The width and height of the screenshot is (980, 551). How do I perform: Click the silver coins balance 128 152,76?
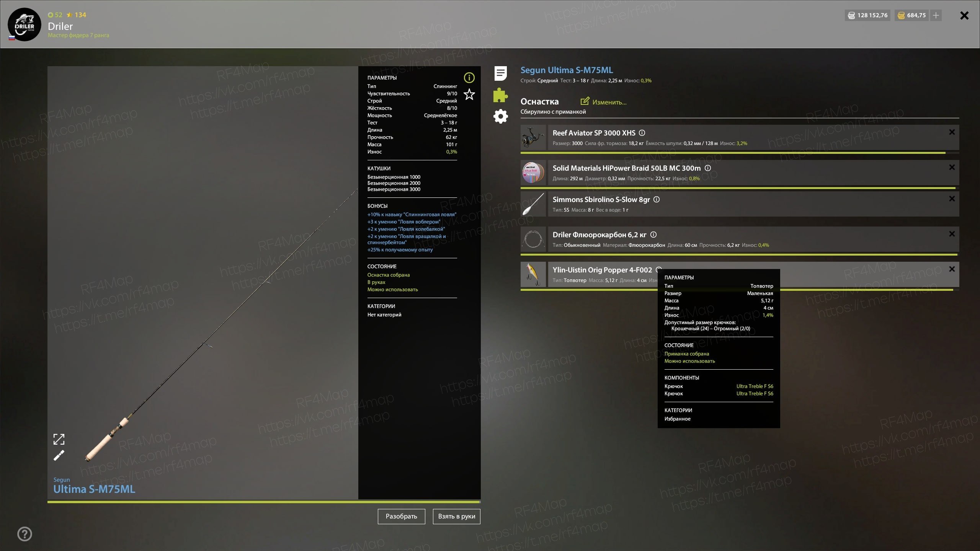[868, 15]
